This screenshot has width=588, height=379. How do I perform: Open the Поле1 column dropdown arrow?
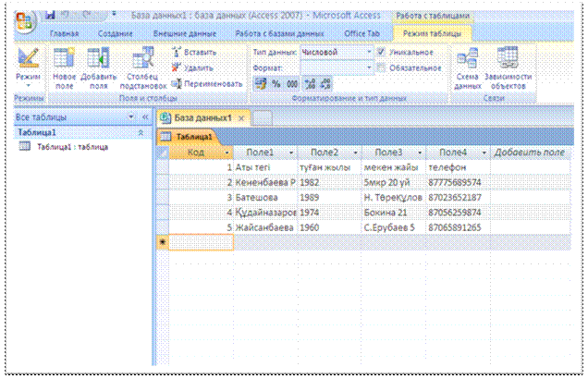click(x=291, y=152)
